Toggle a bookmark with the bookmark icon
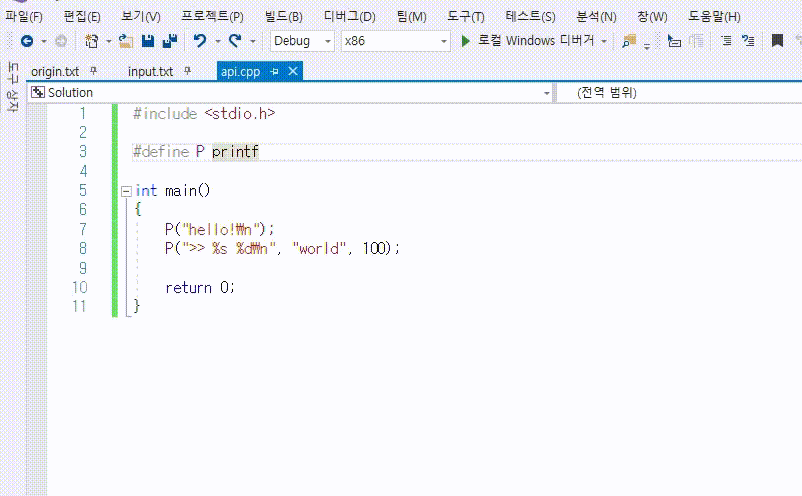 (x=777, y=41)
